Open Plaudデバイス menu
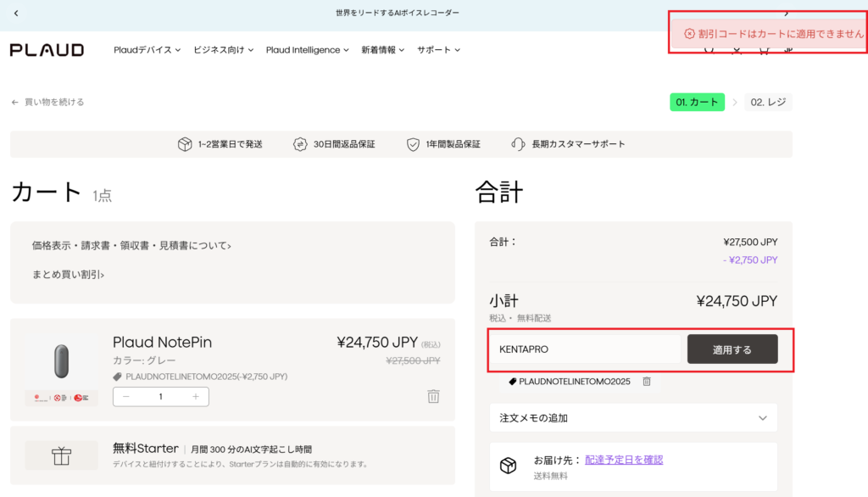Image resolution: width=868 pixels, height=497 pixels. pyautogui.click(x=147, y=50)
